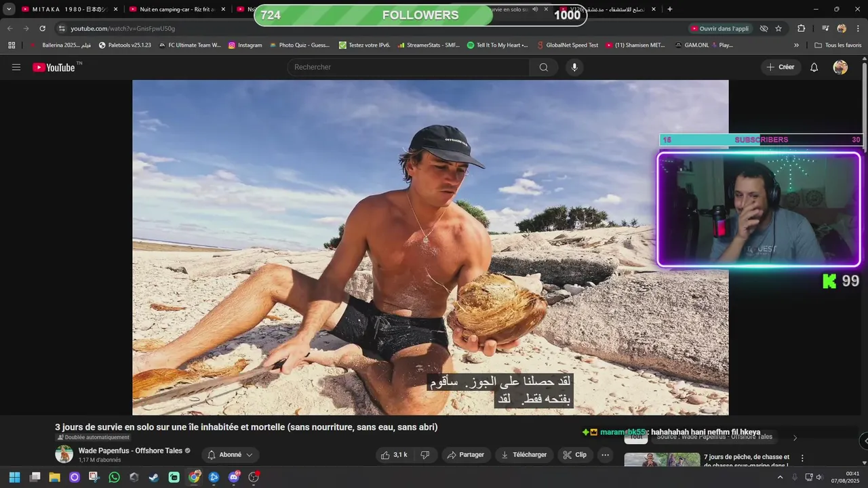Click the Télécharger button
Viewport: 868px width, 488px height.
pos(524,455)
